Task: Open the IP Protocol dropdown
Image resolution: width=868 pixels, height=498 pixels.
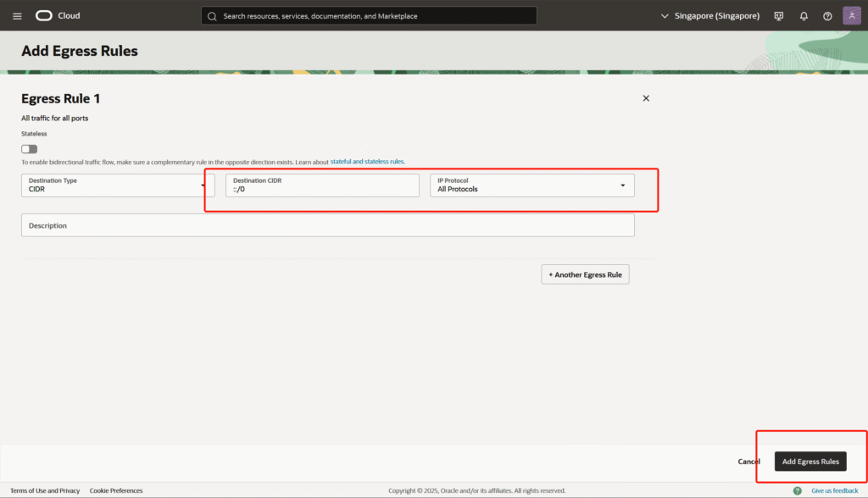Action: tap(532, 185)
